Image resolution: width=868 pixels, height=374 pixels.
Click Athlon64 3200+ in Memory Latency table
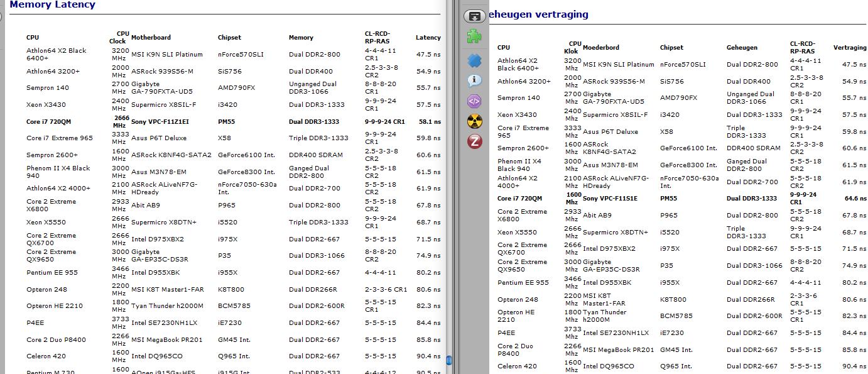pos(53,72)
